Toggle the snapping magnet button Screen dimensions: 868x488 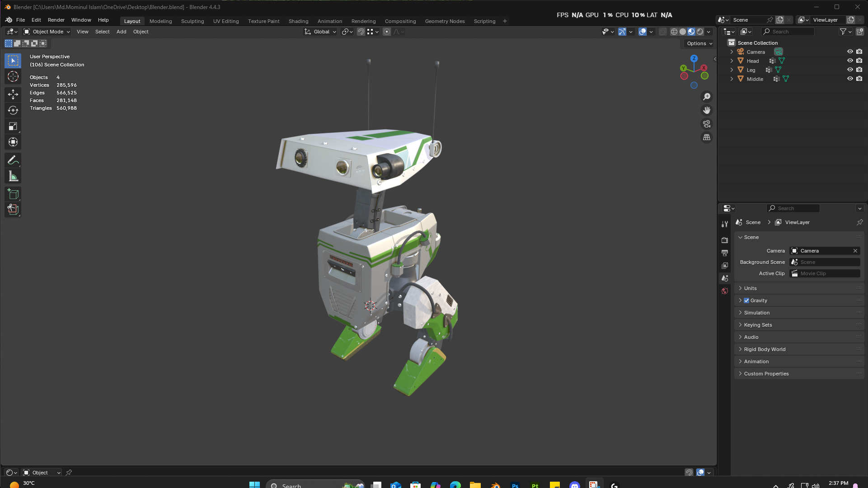[x=361, y=32]
